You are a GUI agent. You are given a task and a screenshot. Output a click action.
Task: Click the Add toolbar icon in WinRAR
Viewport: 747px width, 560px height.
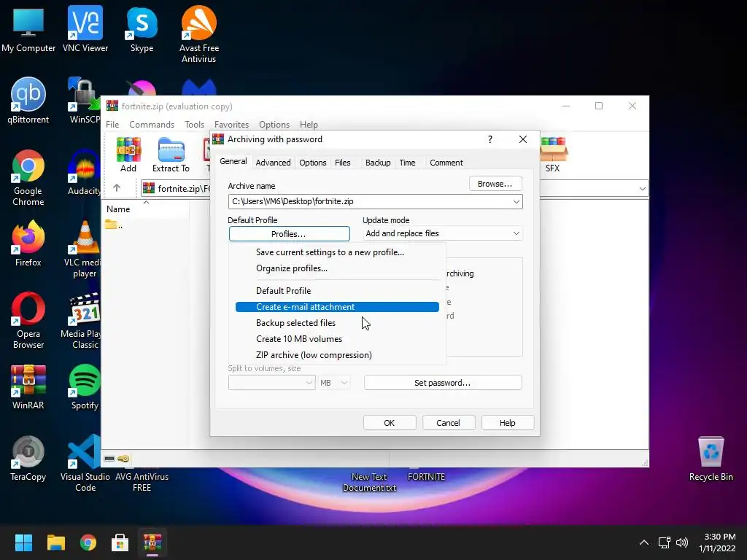[x=128, y=155]
